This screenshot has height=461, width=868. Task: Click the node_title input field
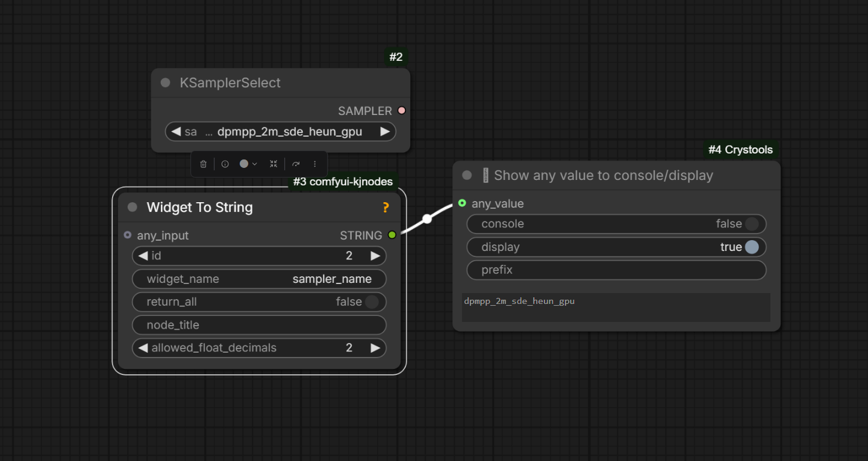point(259,325)
